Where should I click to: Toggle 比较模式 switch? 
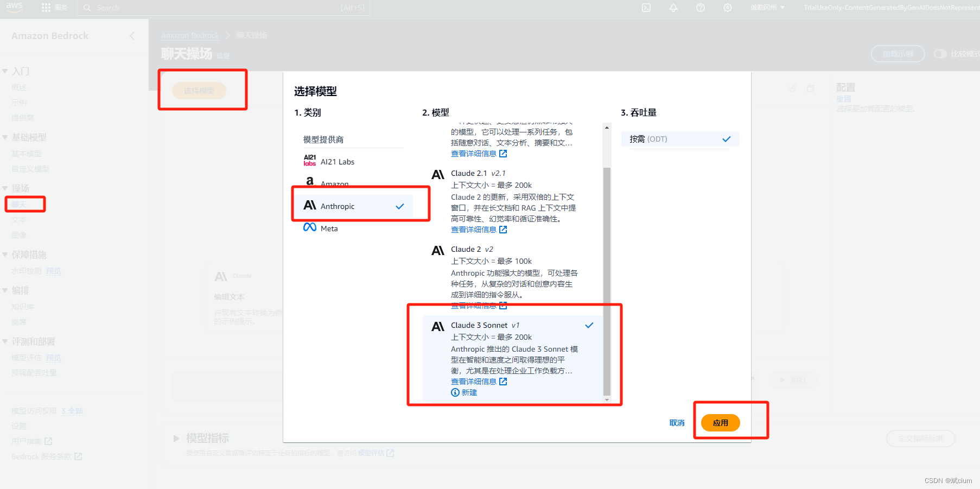coord(940,54)
